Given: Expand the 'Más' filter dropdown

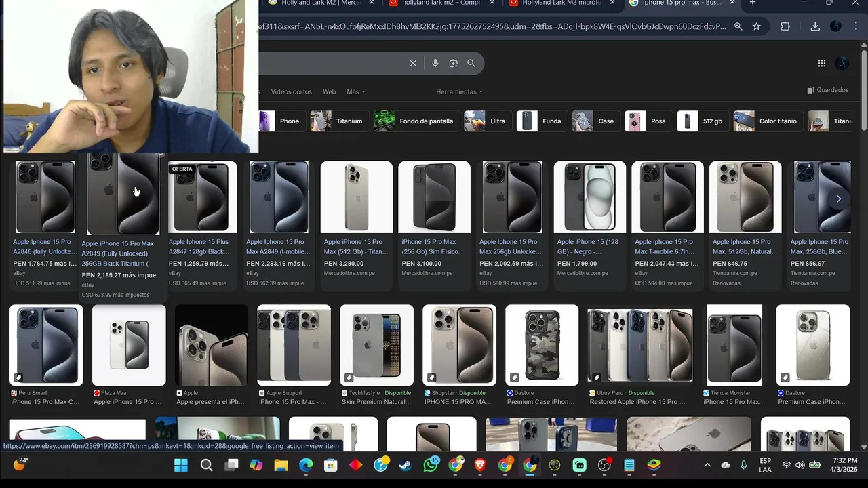Looking at the screenshot, I should 355,91.
